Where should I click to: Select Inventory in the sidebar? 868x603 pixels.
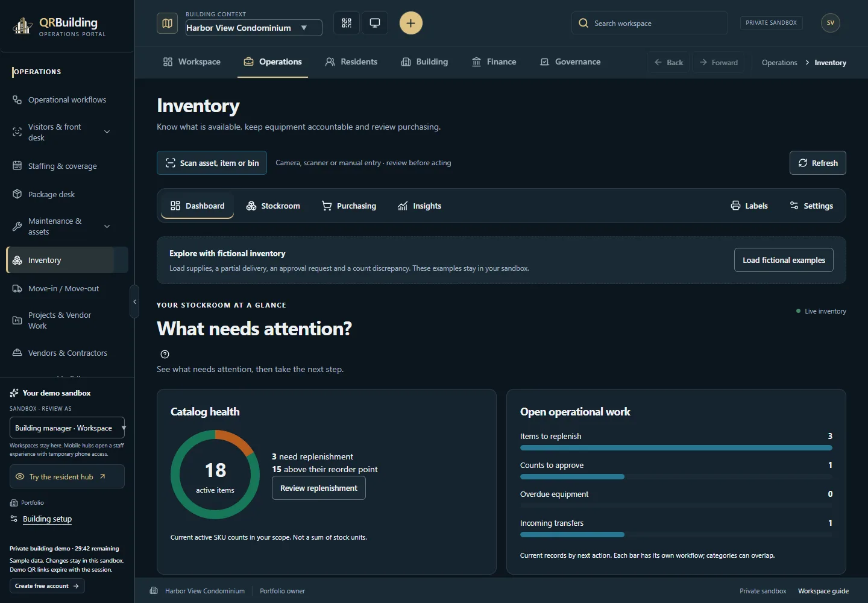coord(67,260)
